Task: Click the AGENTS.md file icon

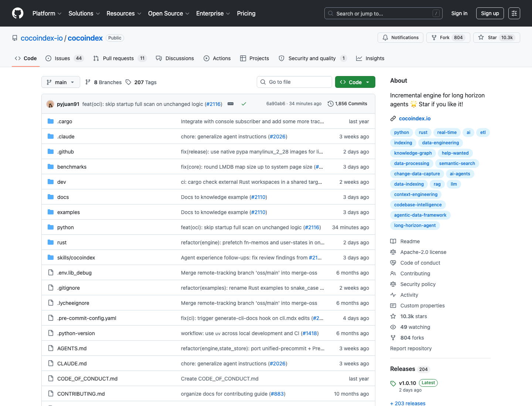Action: 51,348
